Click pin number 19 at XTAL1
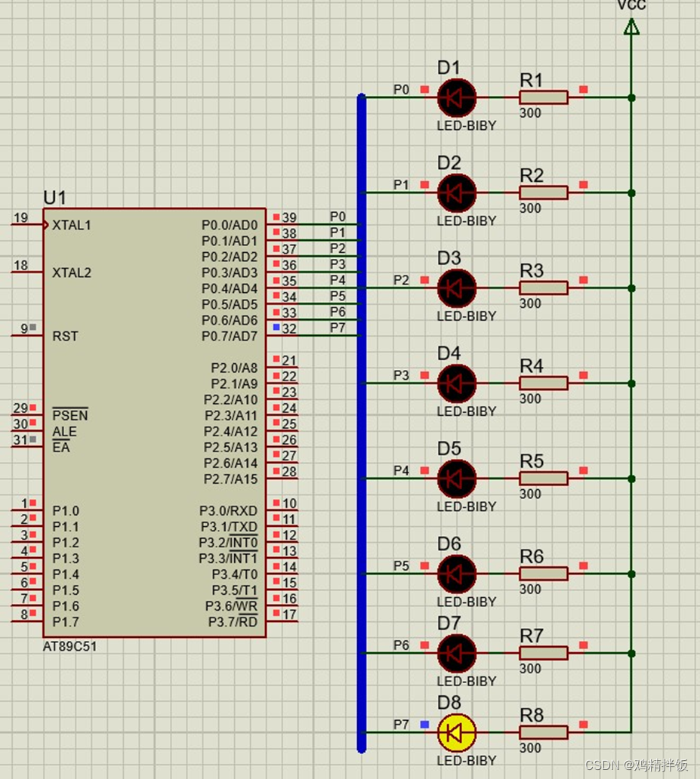This screenshot has height=779, width=700. click(x=20, y=217)
